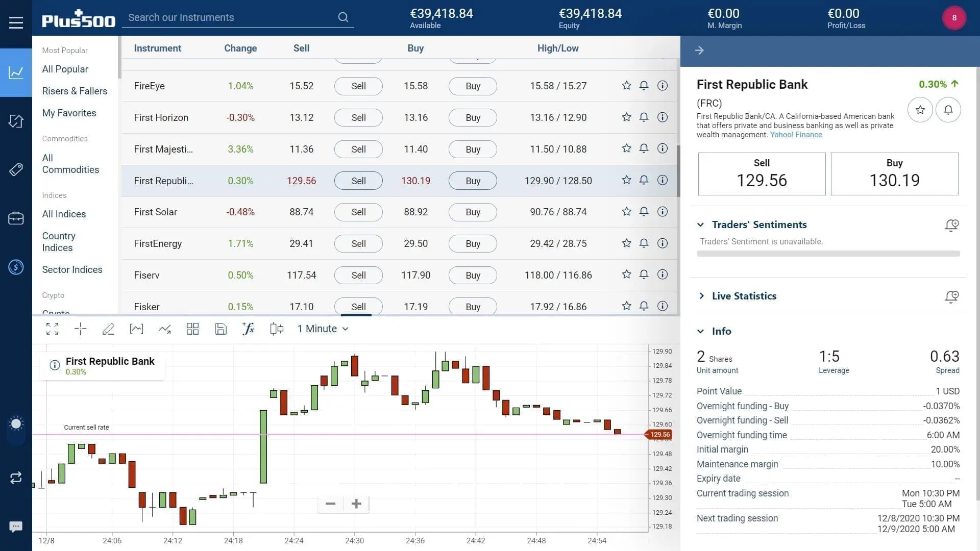Viewport: 980px width, 551px height.
Task: Select All Popular category
Action: [65, 69]
